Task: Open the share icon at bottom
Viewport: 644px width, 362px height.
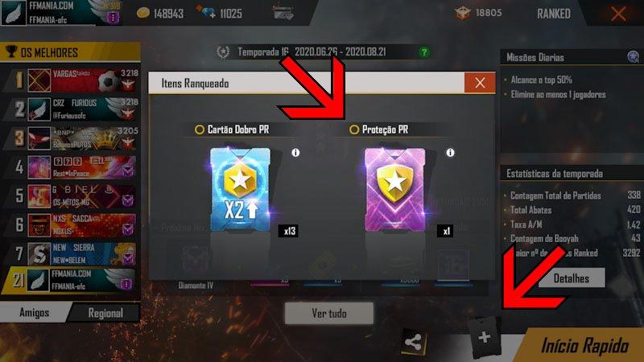Action: [x=413, y=343]
